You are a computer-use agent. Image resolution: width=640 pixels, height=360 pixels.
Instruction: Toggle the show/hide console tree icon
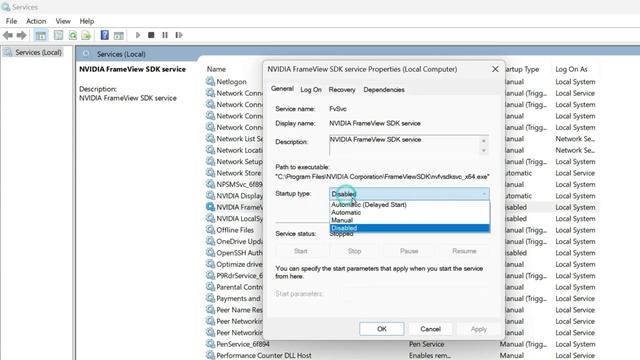(41, 36)
